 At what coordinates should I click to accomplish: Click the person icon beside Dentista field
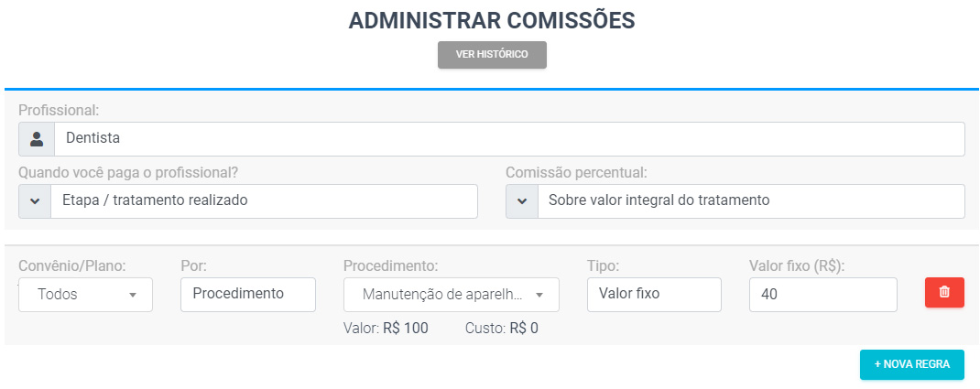[37, 138]
